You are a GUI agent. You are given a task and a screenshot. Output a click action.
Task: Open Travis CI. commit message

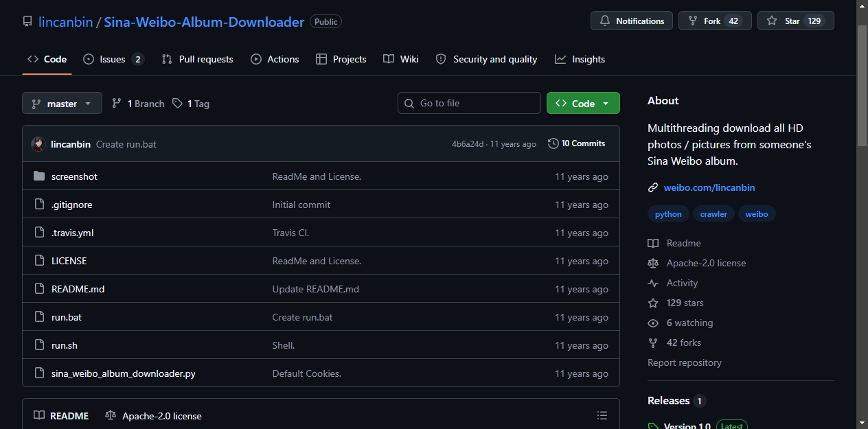tap(290, 233)
